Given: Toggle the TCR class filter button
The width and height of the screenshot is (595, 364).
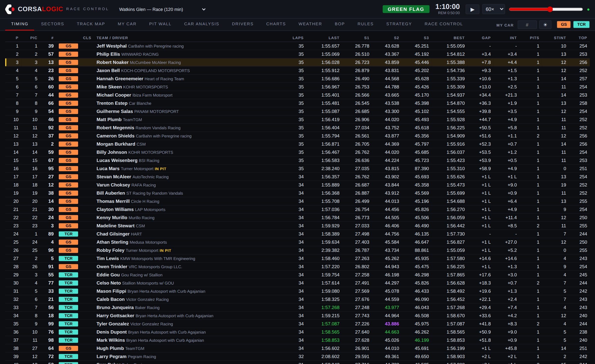Looking at the screenshot, I should point(581,24).
